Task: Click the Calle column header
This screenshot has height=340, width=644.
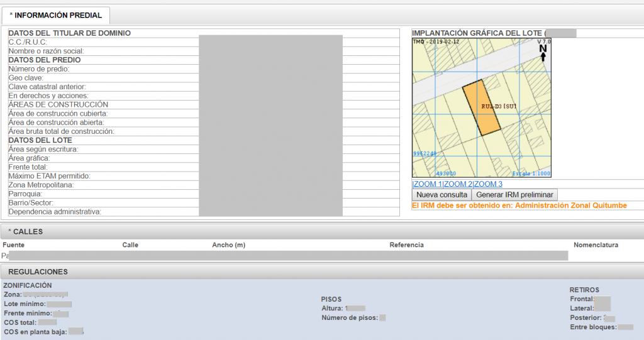Action: click(130, 244)
